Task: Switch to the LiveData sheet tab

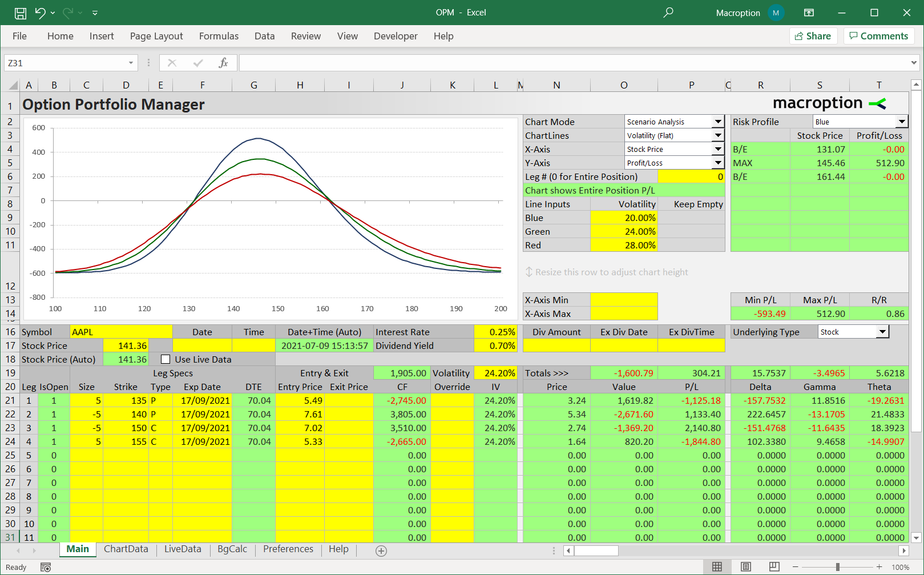Action: [183, 549]
